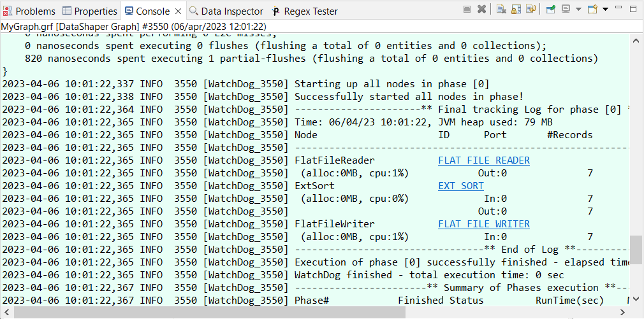Maximize the Console view panel
The height and width of the screenshot is (319, 644).
tap(634, 10)
